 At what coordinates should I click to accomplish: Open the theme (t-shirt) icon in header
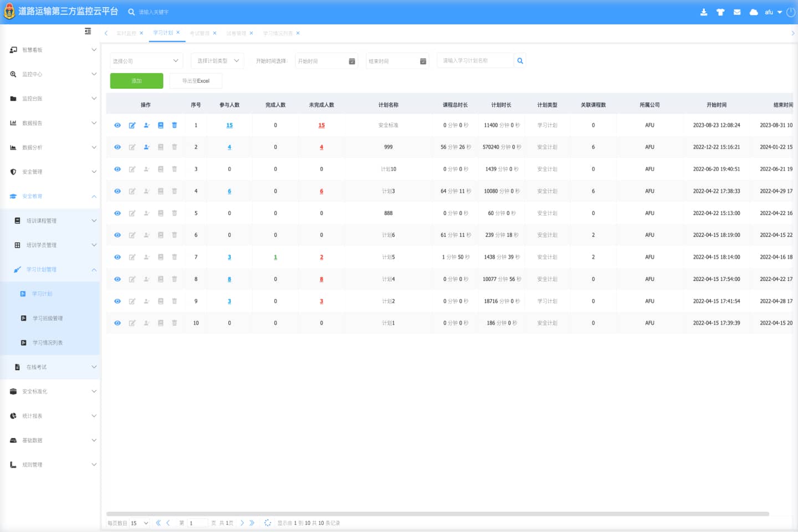(x=720, y=12)
